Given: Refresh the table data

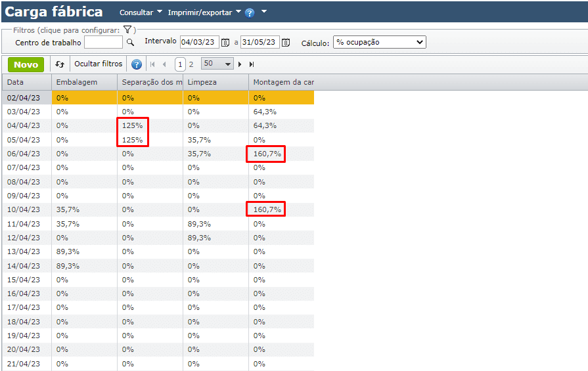Looking at the screenshot, I should (60, 64).
